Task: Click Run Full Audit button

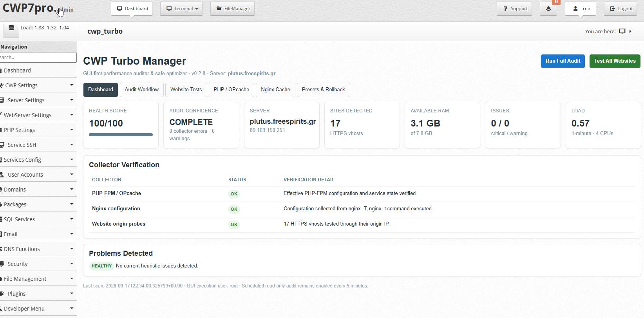Action: tap(563, 61)
